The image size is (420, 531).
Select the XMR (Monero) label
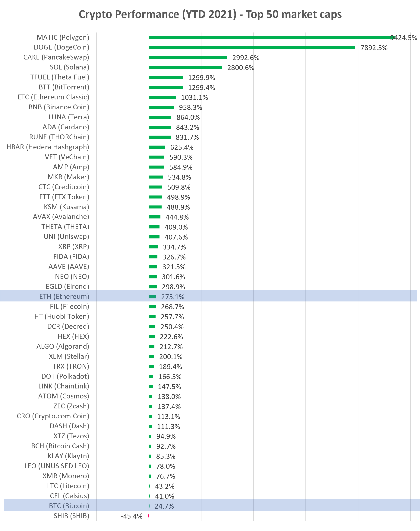[x=66, y=476]
